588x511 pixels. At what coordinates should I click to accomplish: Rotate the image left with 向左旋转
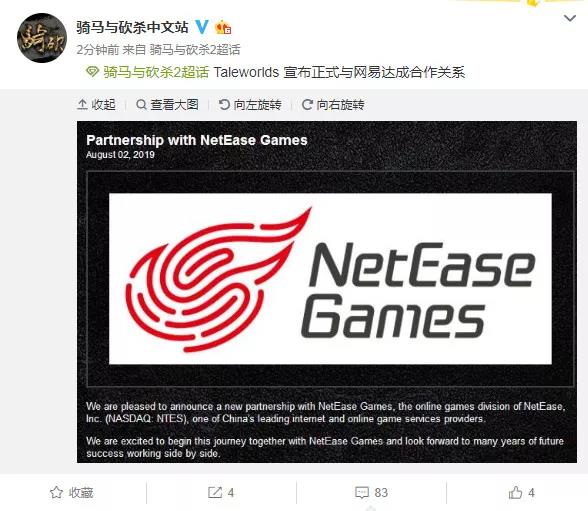click(250, 105)
